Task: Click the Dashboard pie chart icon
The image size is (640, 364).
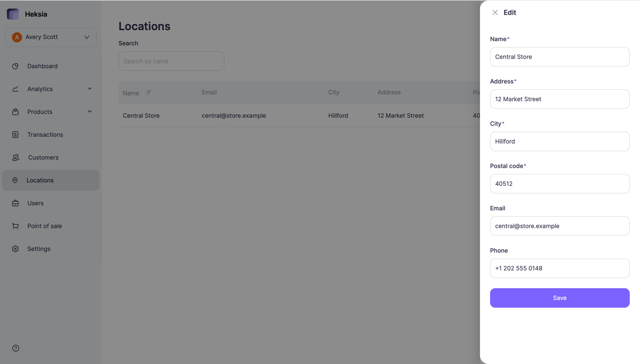Action: pos(15,66)
